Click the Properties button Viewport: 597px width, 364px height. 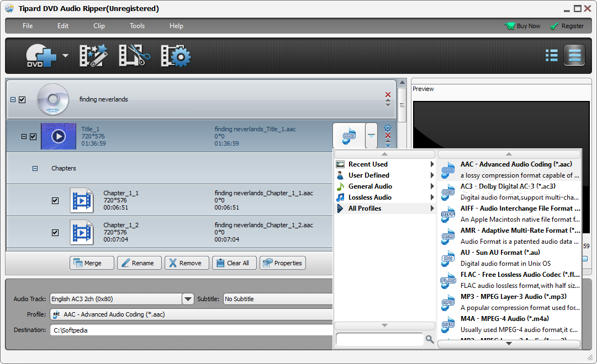click(283, 263)
